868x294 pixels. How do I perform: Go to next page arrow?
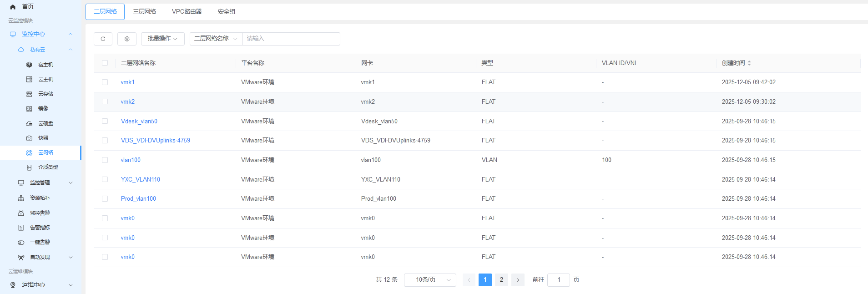click(x=518, y=280)
